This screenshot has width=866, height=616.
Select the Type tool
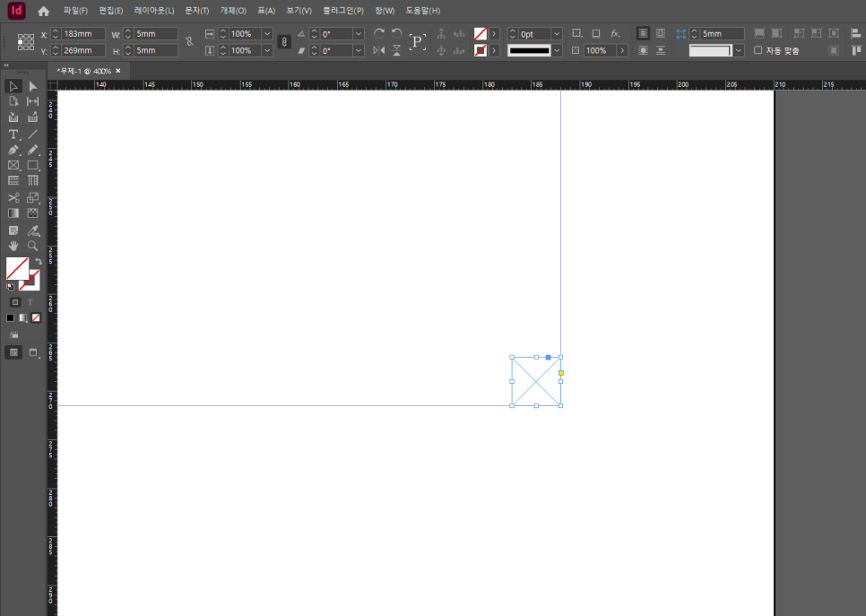point(13,134)
